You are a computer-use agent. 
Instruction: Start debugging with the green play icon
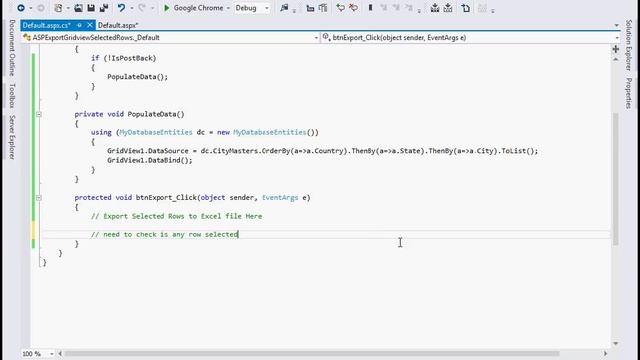(x=167, y=8)
